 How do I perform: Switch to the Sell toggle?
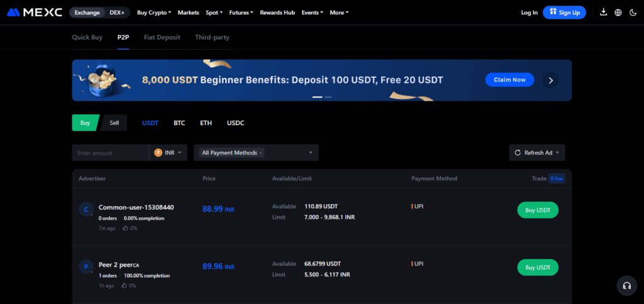(114, 122)
